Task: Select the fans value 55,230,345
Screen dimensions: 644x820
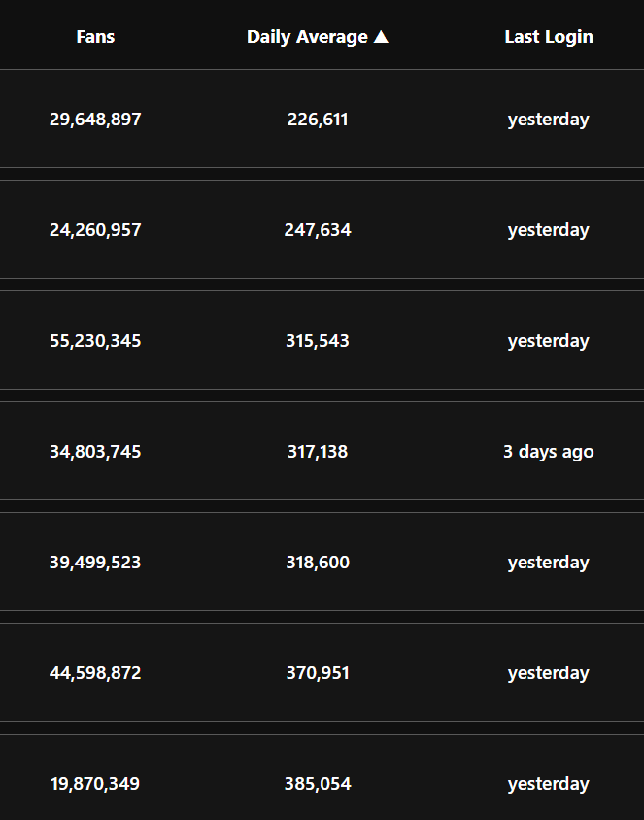Action: [95, 341]
